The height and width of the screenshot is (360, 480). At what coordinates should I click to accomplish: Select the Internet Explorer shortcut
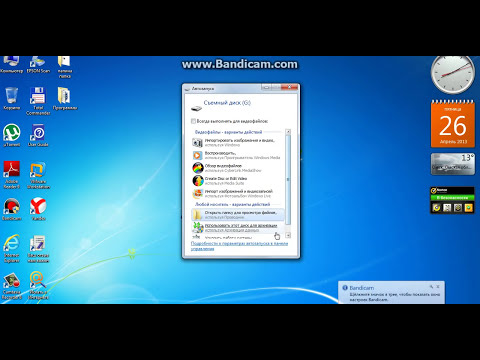point(12,249)
